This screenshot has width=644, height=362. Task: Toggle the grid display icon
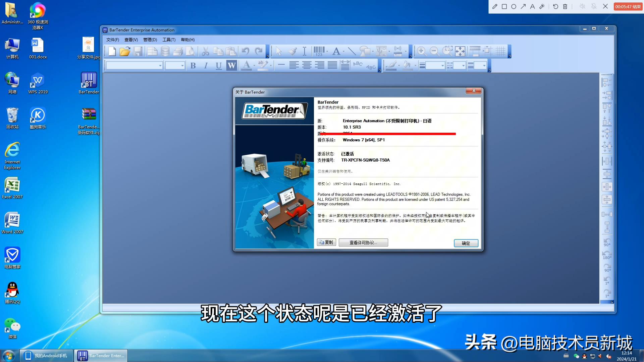point(500,51)
